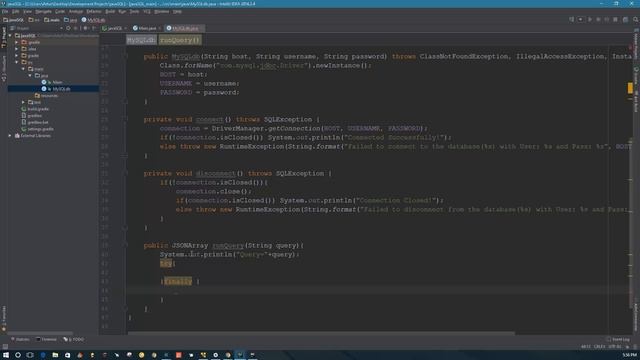Click Search Everywhere magnifier icon
This screenshot has width=640, height=360.
(636, 20)
